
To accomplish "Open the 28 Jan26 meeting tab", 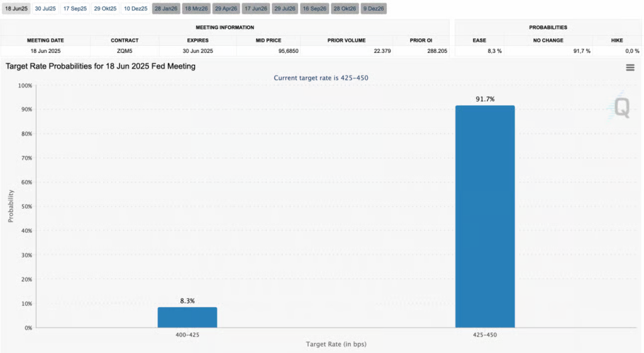I will pyautogui.click(x=166, y=9).
